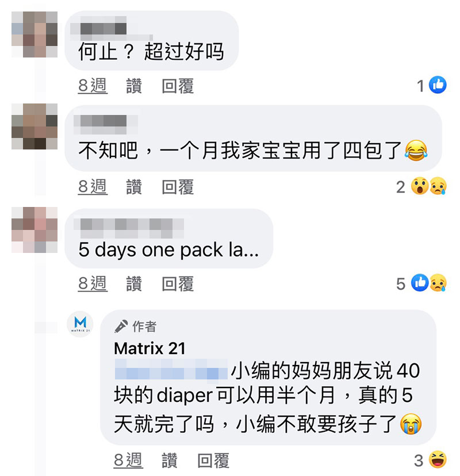Open the Matrix 21 name link

[149, 348]
